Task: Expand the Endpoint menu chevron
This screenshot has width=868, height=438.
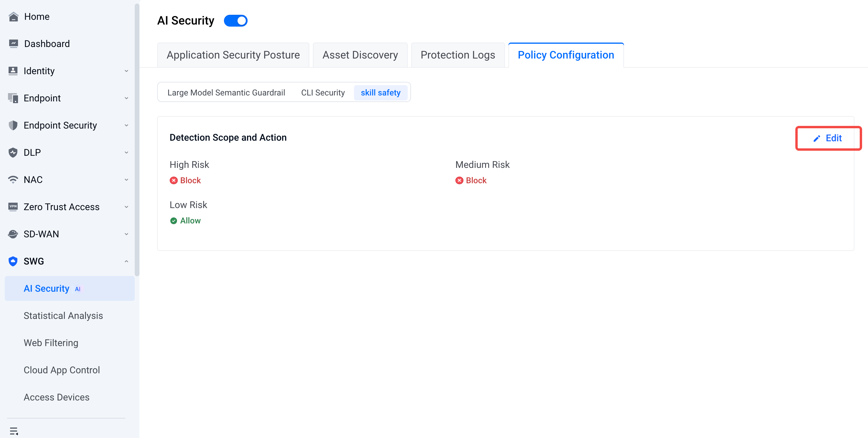Action: pos(126,98)
